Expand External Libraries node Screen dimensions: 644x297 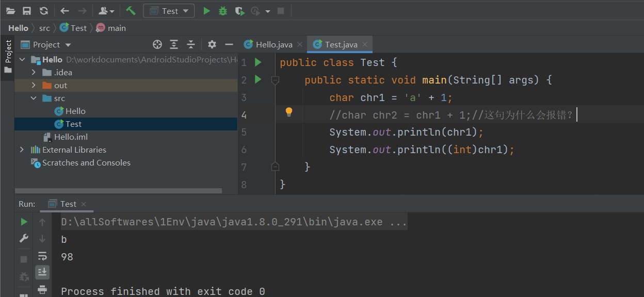tap(22, 150)
